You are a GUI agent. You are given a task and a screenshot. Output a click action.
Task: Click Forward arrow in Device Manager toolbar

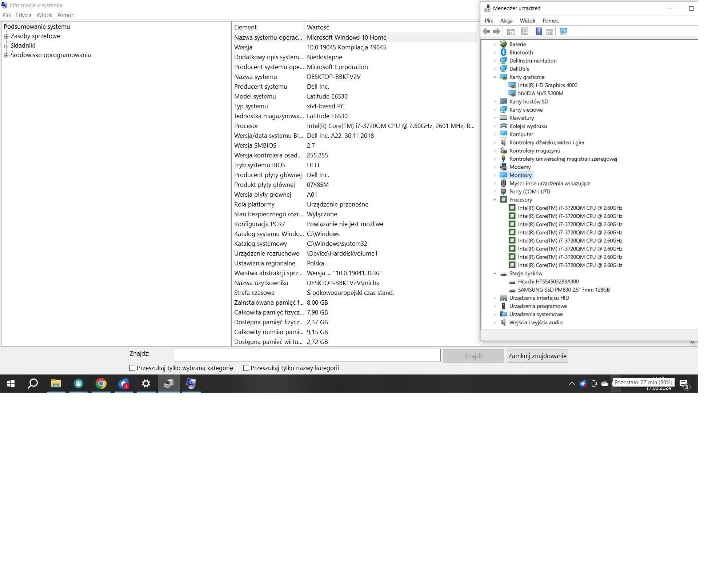point(497,31)
